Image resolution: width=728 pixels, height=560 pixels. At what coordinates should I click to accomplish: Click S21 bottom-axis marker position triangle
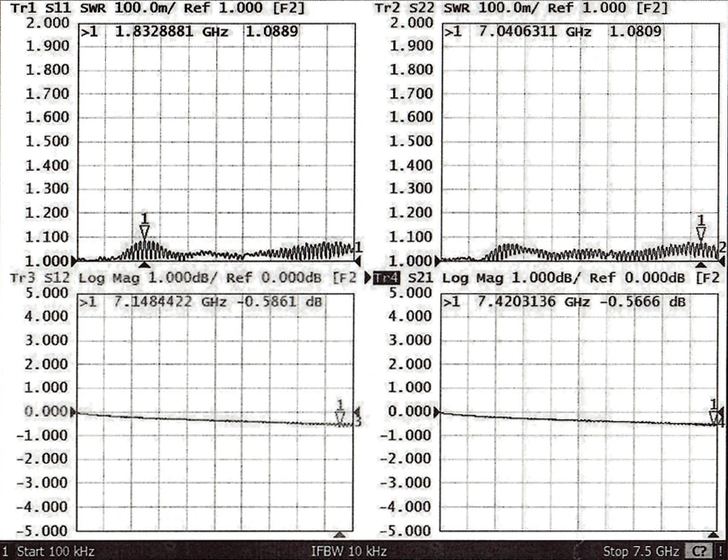[x=713, y=535]
